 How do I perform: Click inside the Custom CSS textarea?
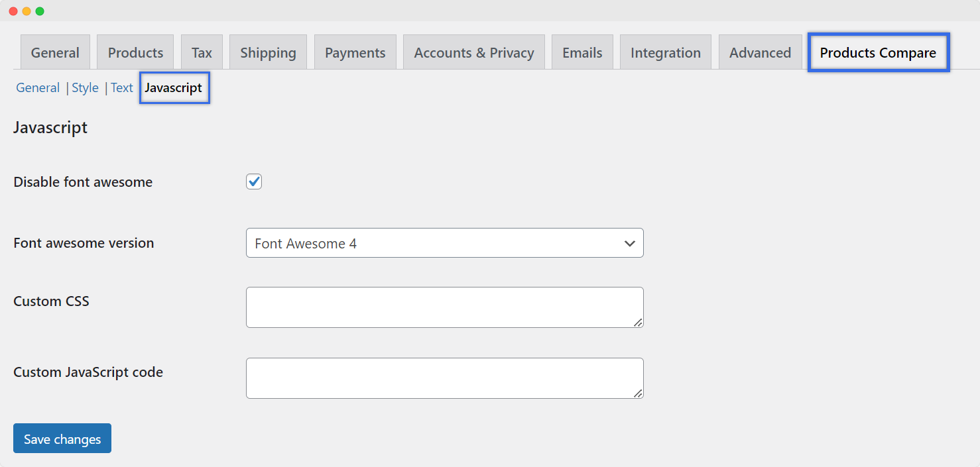coord(444,307)
